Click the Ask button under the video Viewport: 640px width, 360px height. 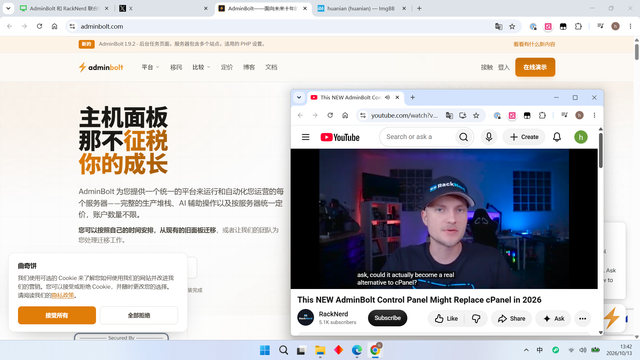point(554,318)
